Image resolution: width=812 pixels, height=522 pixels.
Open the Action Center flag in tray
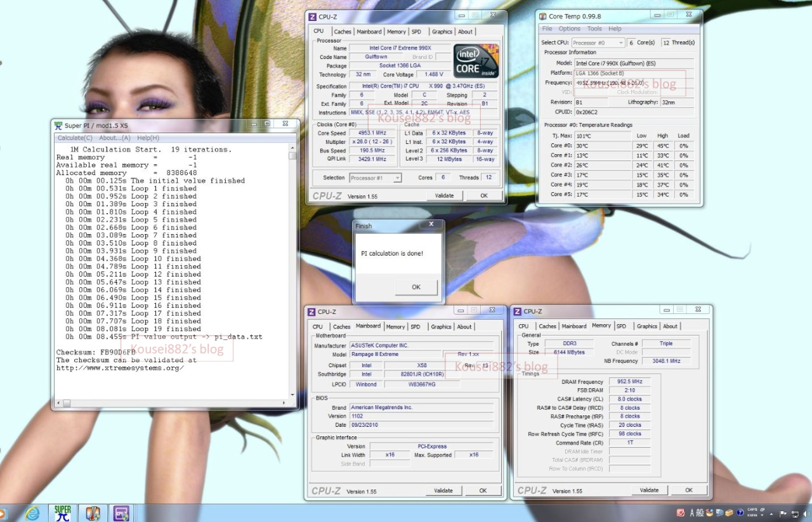point(782,512)
